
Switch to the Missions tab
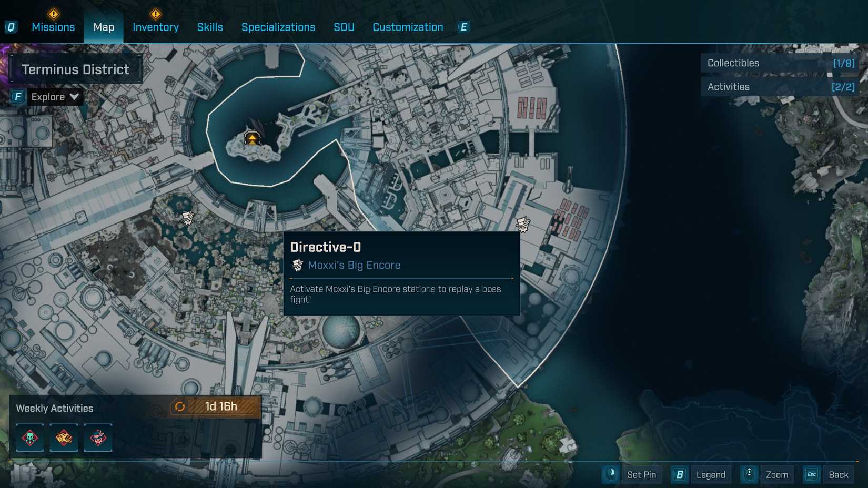pos(53,27)
